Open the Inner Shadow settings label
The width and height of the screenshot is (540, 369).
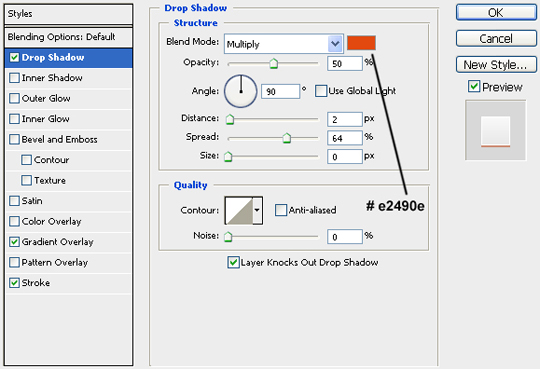[x=52, y=78]
